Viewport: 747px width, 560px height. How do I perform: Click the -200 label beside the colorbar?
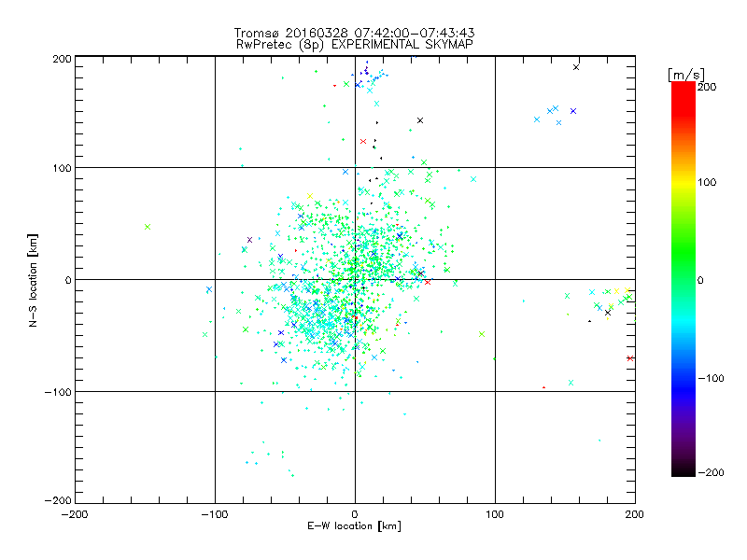[x=711, y=472]
